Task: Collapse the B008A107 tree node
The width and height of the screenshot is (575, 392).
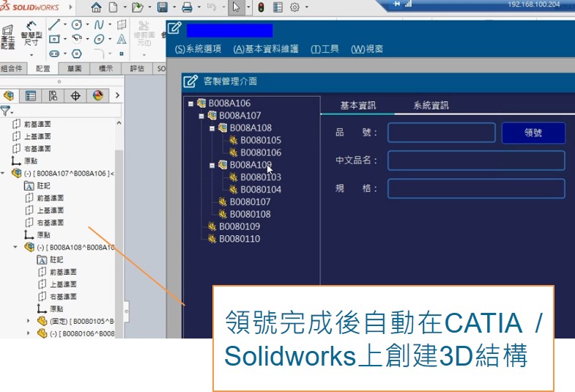Action: pyautogui.click(x=201, y=117)
